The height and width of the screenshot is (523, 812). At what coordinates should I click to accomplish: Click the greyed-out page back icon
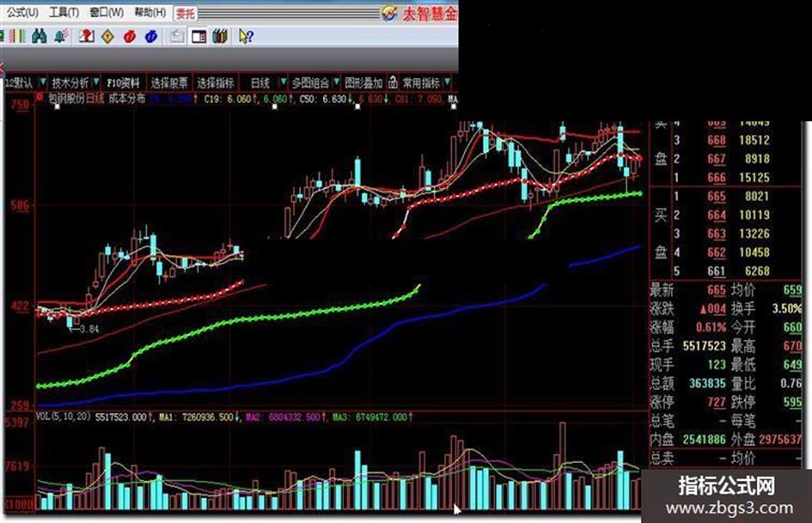click(177, 36)
